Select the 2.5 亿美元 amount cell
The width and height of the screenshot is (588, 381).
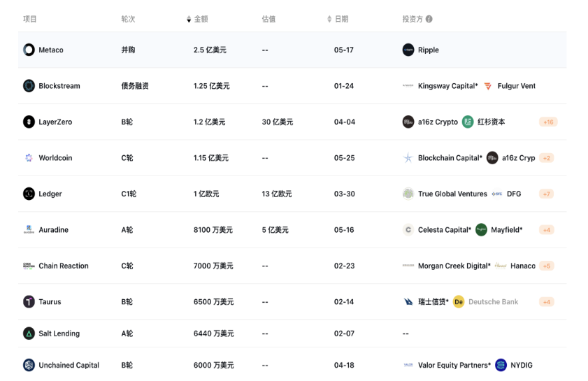pyautogui.click(x=210, y=50)
